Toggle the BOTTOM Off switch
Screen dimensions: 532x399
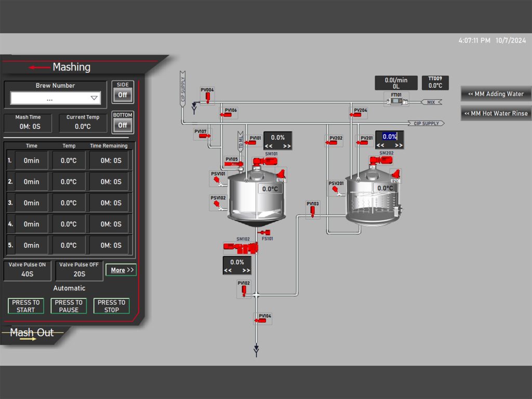tap(123, 126)
